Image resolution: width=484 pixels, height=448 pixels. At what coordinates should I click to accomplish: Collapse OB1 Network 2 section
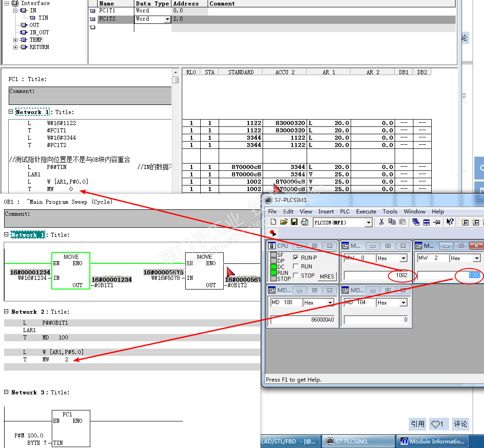(x=6, y=311)
